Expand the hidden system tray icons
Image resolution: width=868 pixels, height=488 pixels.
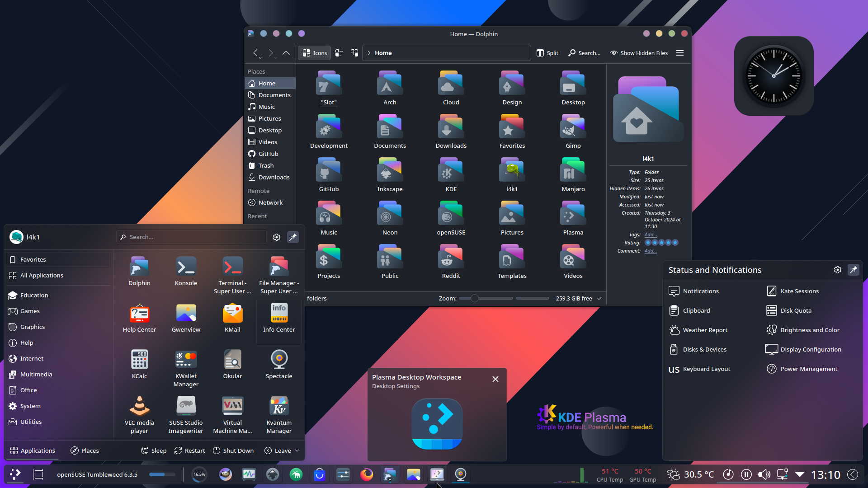click(x=800, y=474)
